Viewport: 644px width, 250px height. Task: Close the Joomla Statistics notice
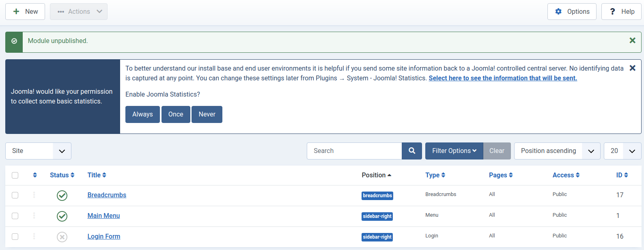tap(632, 68)
